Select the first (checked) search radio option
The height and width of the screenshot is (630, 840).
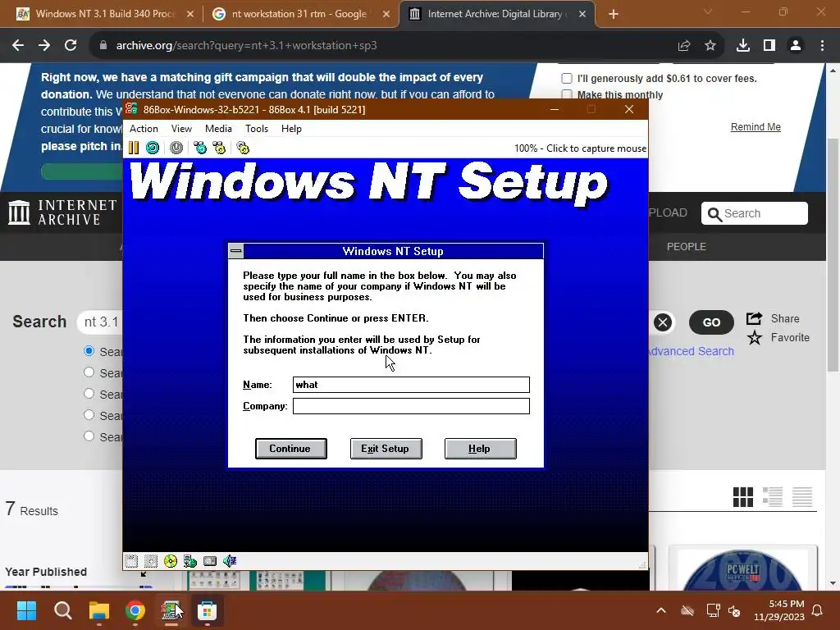coord(89,351)
